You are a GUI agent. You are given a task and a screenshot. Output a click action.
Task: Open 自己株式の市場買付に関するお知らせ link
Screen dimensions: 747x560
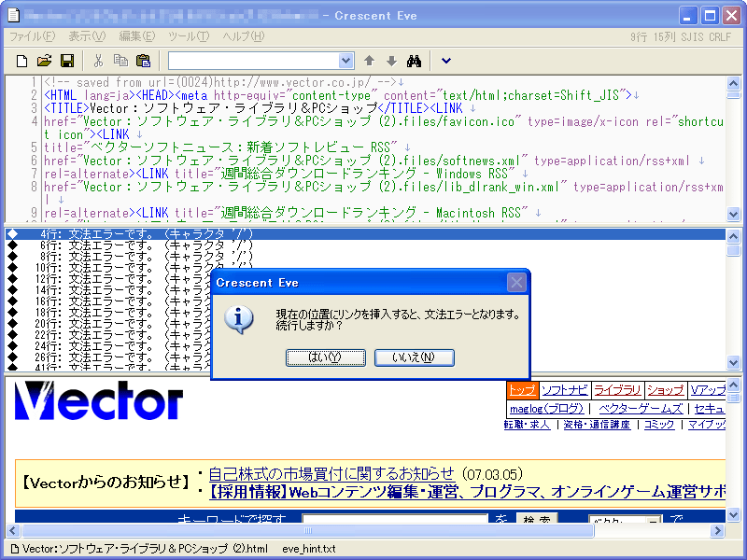point(331,474)
